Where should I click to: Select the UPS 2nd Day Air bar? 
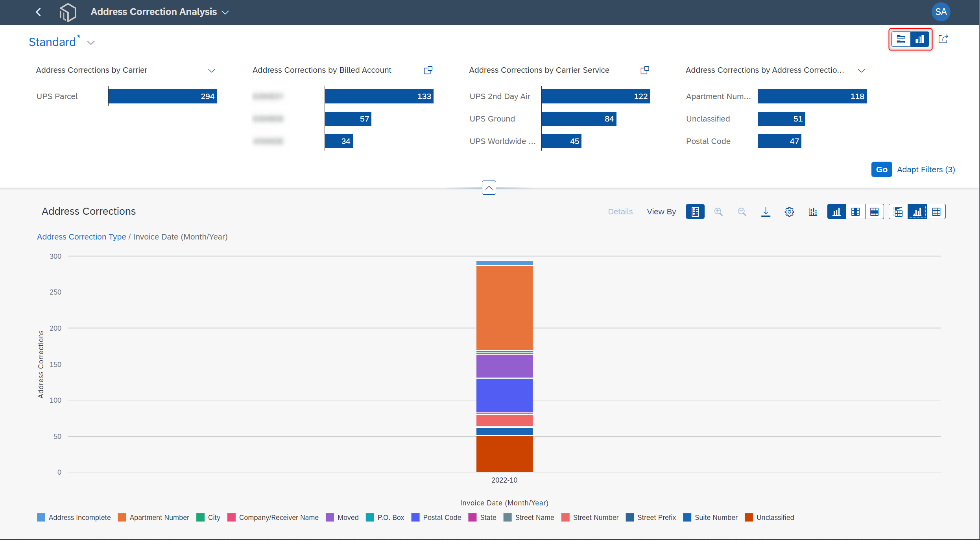click(596, 96)
